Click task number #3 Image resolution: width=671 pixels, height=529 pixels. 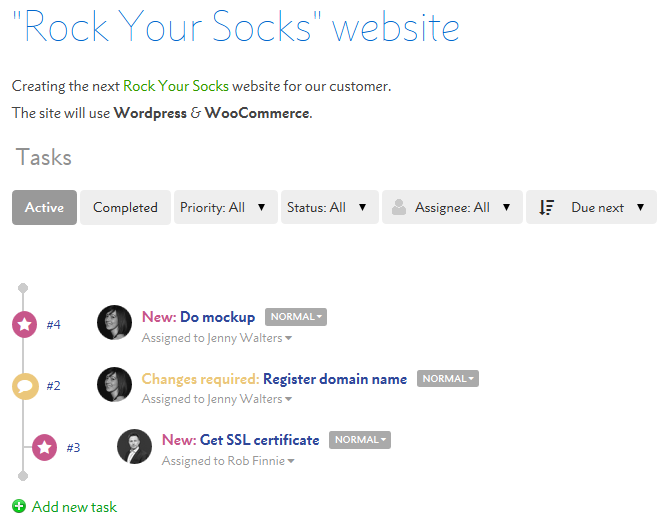click(73, 448)
